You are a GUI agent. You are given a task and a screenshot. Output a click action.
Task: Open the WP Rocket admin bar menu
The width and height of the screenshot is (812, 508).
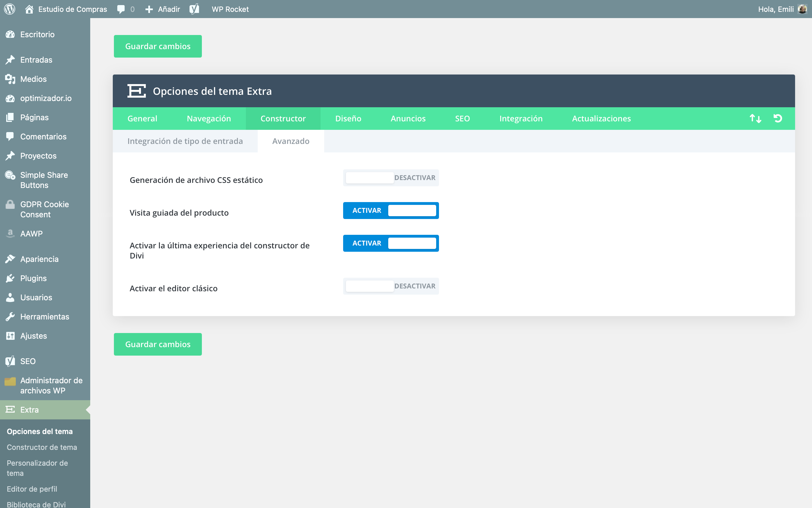tap(230, 9)
